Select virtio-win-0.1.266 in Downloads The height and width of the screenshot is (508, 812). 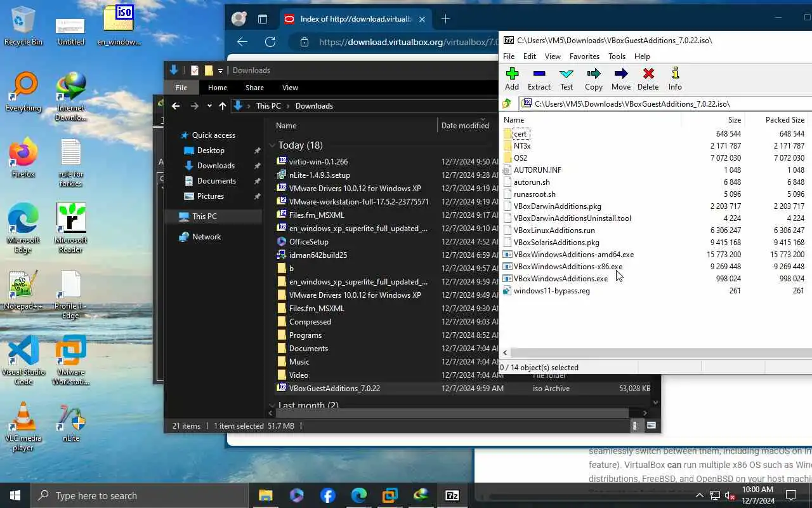(318, 162)
